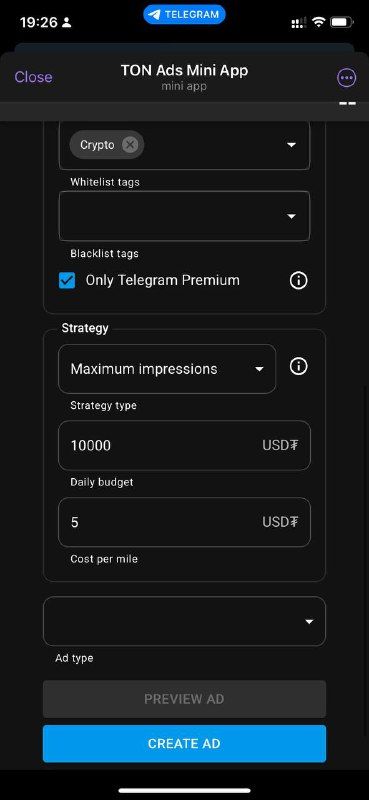Tap the Telegram pill in the status bar
The image size is (369, 800).
184,14
